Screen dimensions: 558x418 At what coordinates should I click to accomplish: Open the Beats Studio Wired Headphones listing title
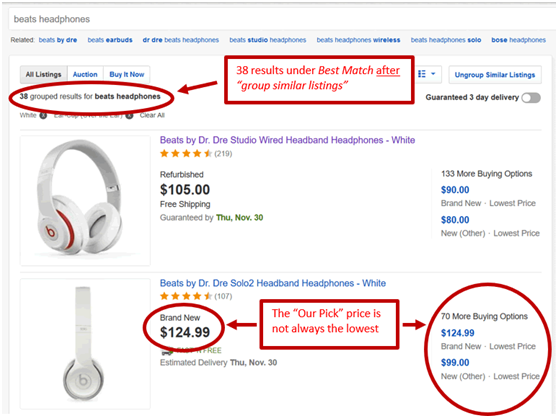pyautogui.click(x=287, y=140)
